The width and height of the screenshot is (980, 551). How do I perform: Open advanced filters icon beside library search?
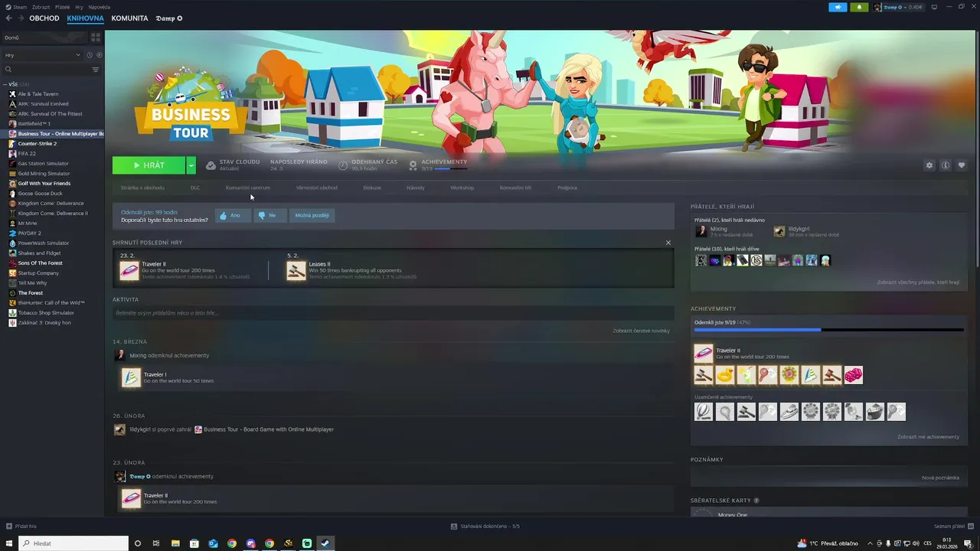(x=96, y=70)
